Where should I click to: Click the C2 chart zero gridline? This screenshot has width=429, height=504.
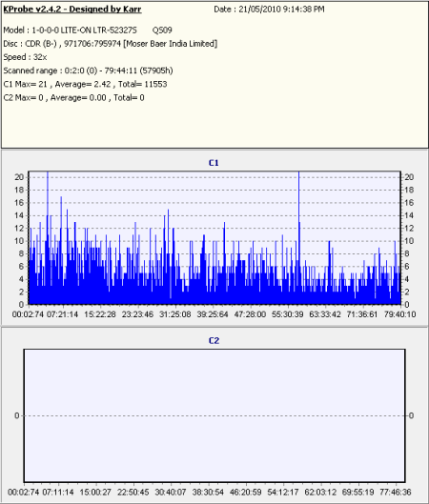[214, 415]
